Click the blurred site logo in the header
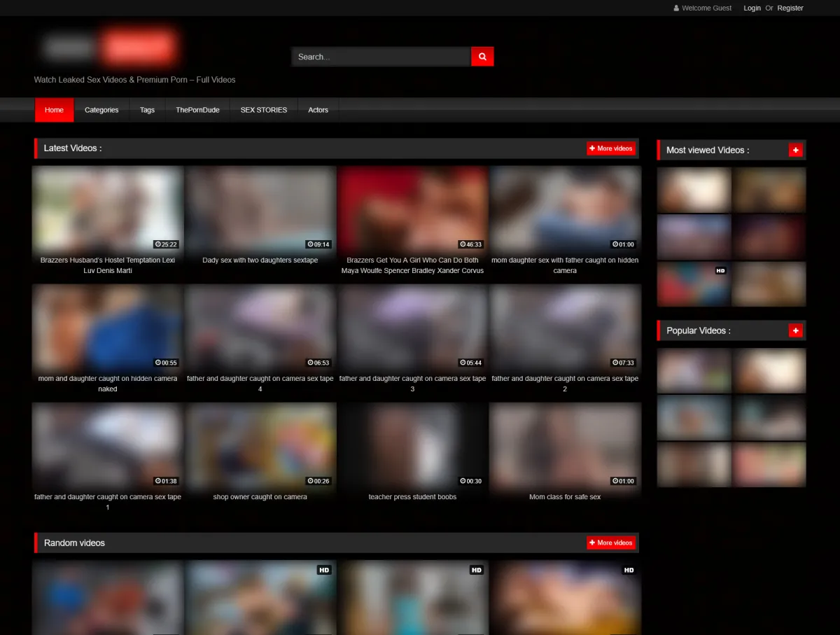The height and width of the screenshot is (635, 840). point(108,48)
